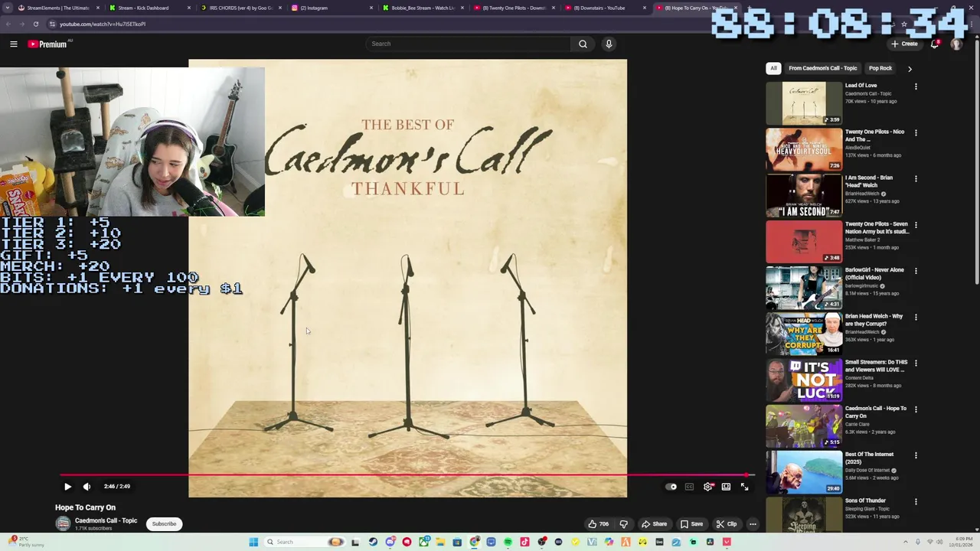Select the All filter chip
This screenshot has height=551, width=980.
click(x=773, y=68)
